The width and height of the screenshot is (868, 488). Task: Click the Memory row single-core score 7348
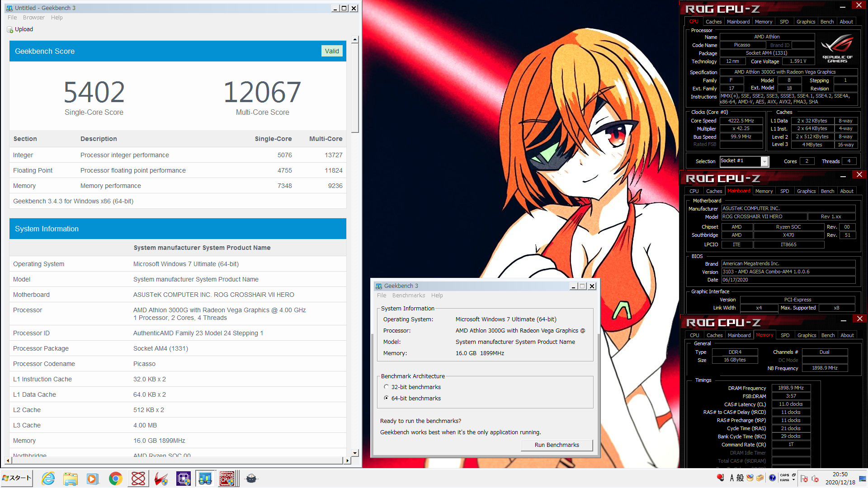point(285,186)
